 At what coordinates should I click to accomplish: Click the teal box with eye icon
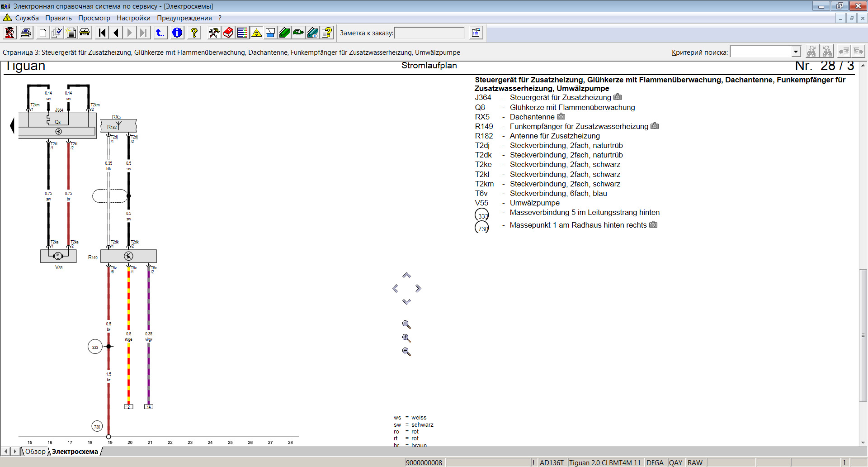pyautogui.click(x=312, y=33)
